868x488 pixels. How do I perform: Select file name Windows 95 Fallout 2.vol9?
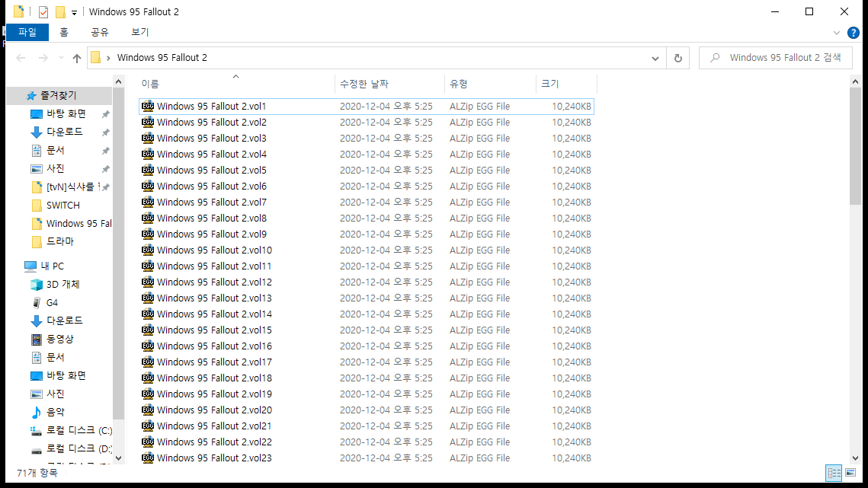(x=211, y=234)
